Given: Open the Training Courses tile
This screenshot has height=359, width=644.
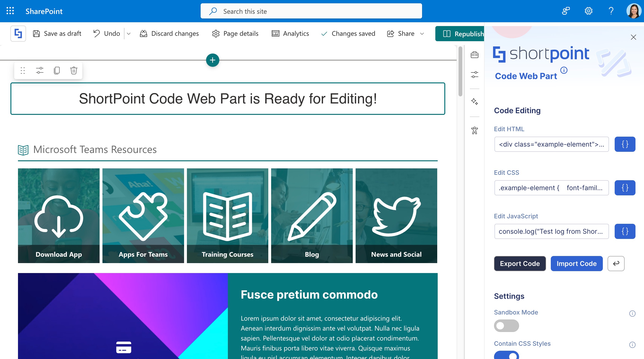Looking at the screenshot, I should [x=227, y=215].
